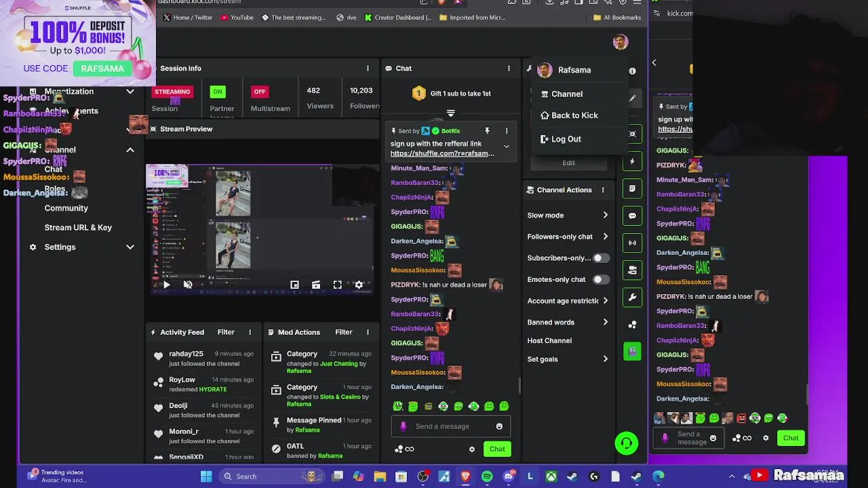This screenshot has height=488, width=868.
Task: Open Discord from the taskbar
Action: (509, 476)
